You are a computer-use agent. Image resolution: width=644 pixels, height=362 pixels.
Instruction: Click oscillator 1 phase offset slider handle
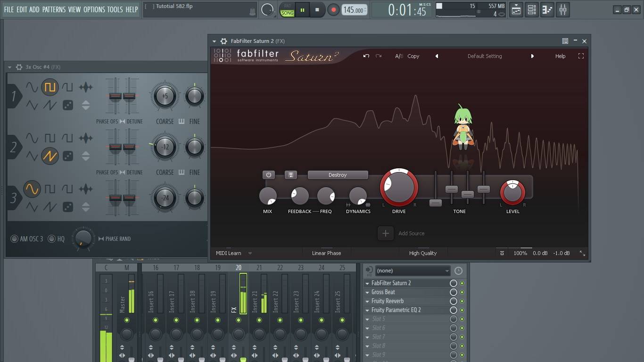115,96
